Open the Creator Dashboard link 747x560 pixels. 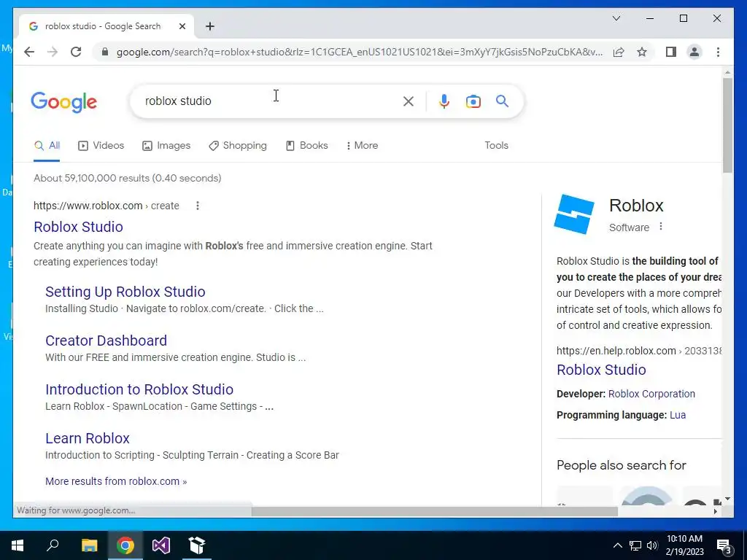tap(107, 341)
